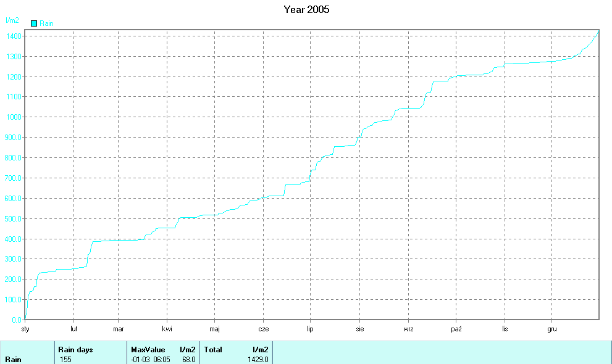Click the 1100 y-axis value
This screenshot has height=364, width=612.
click(14, 97)
